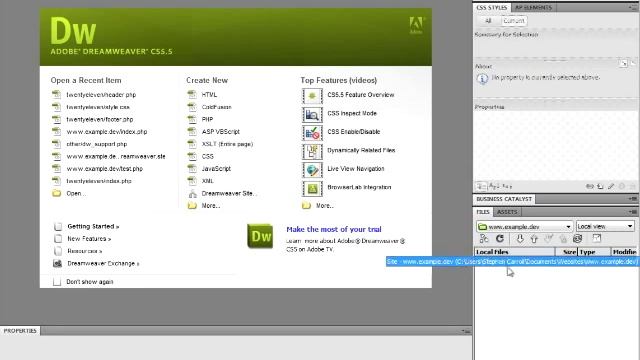This screenshot has width=640, height=360.
Task: Create new JavaScript file
Action: [x=216, y=169]
